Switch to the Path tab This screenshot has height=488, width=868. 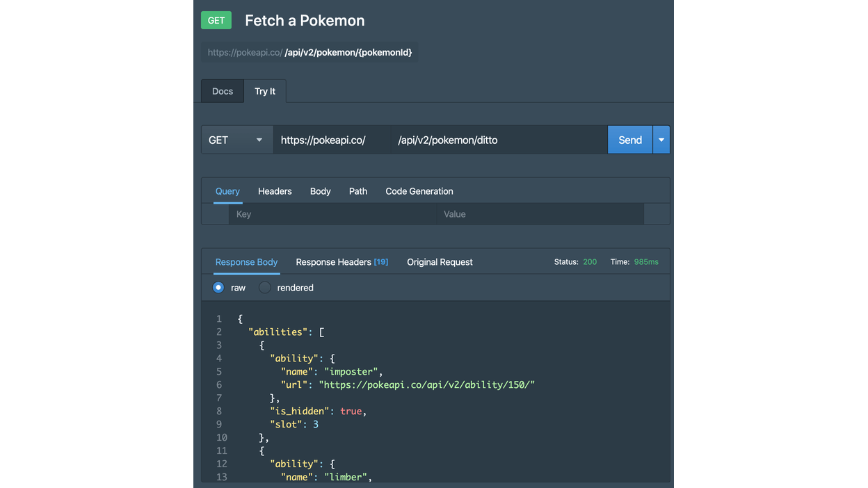(x=358, y=191)
